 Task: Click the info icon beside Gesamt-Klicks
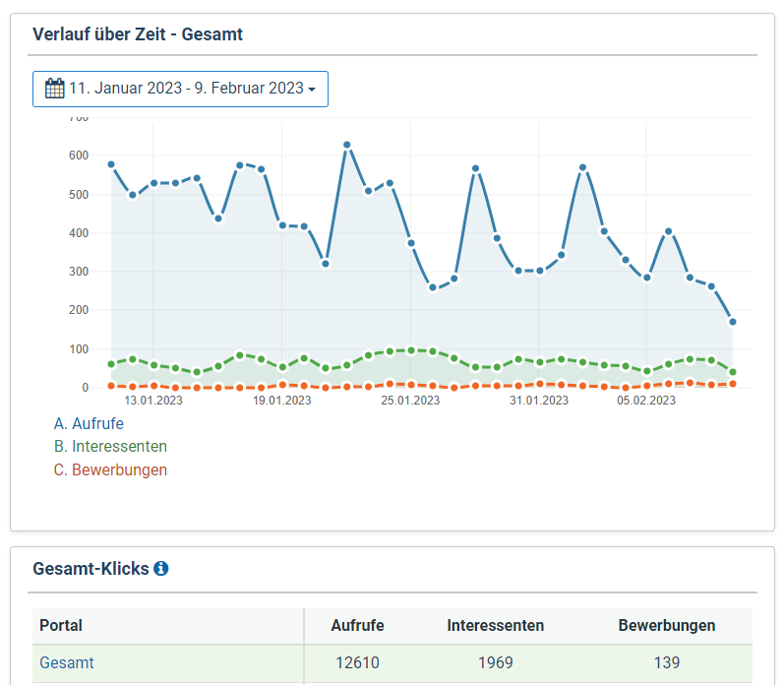pos(161,568)
